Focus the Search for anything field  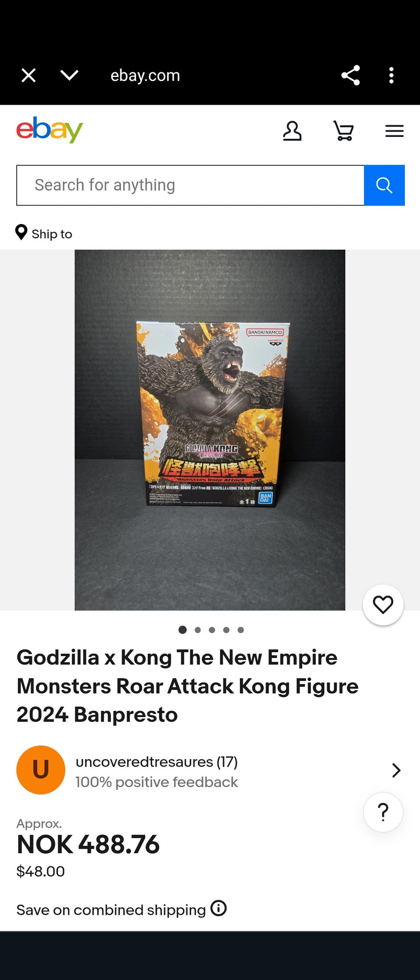pyautogui.click(x=190, y=185)
